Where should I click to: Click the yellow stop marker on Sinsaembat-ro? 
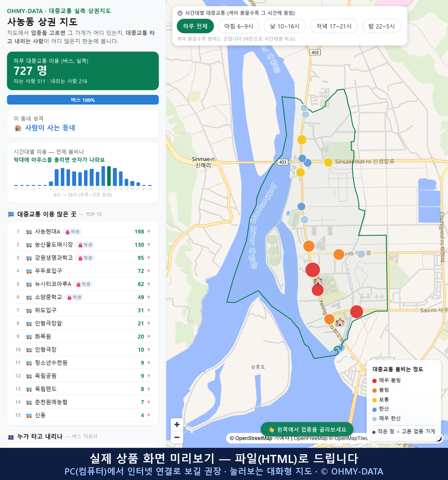[x=328, y=162]
